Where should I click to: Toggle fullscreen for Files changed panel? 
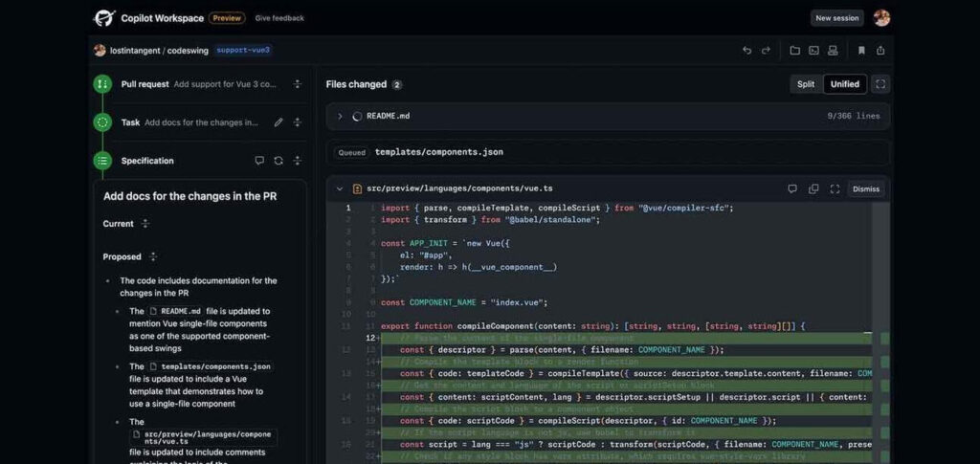[880, 84]
